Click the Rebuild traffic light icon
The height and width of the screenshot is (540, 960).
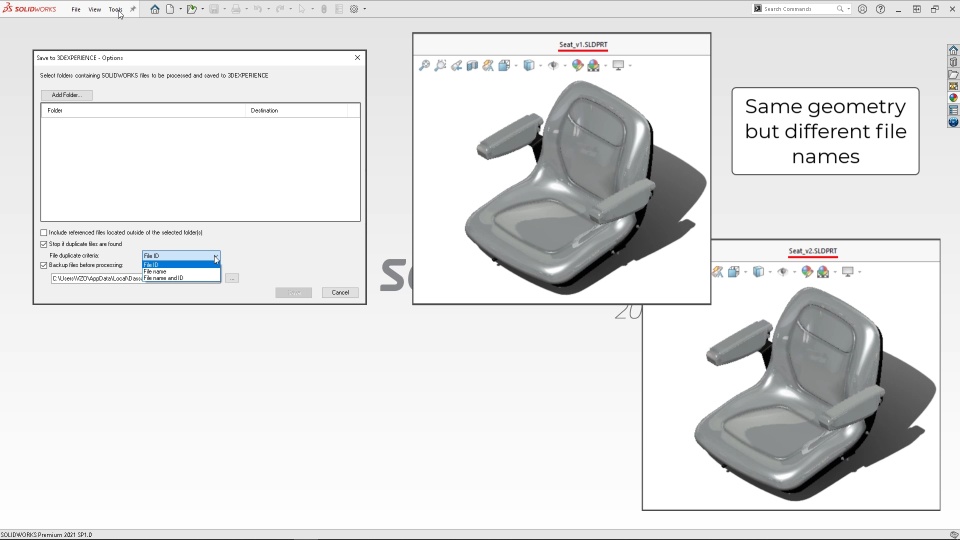[324, 9]
